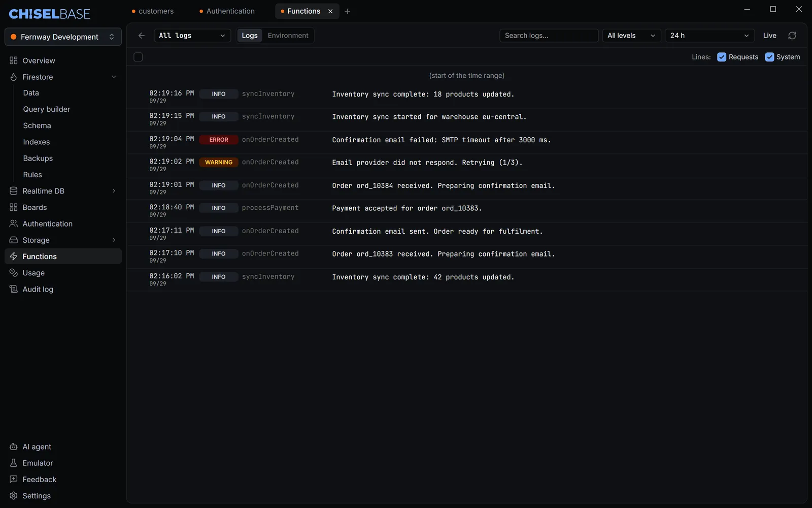
Task: Click the Settings gear icon
Action: 14,496
